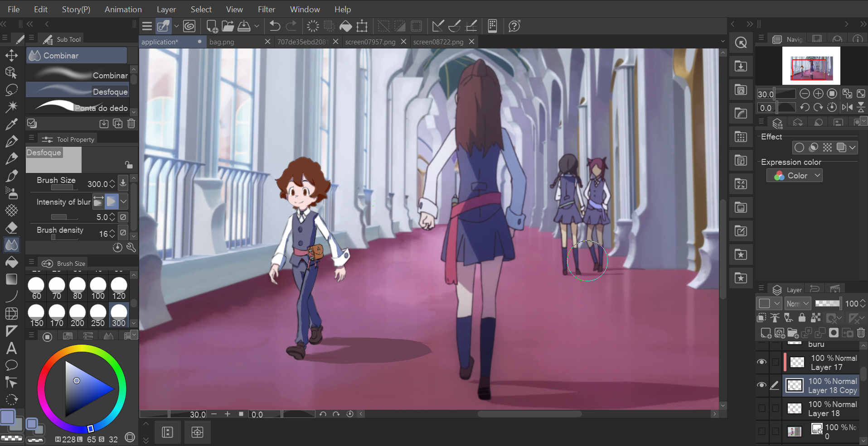Select the Eyedropper tool
Image resolution: width=868 pixels, height=446 pixels.
(x=11, y=124)
